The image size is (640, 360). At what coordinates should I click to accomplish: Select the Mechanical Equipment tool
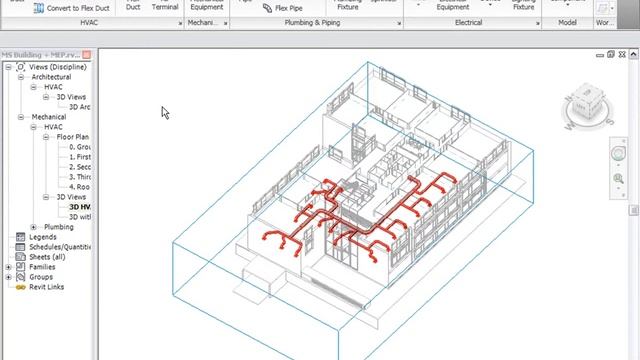(x=207, y=6)
